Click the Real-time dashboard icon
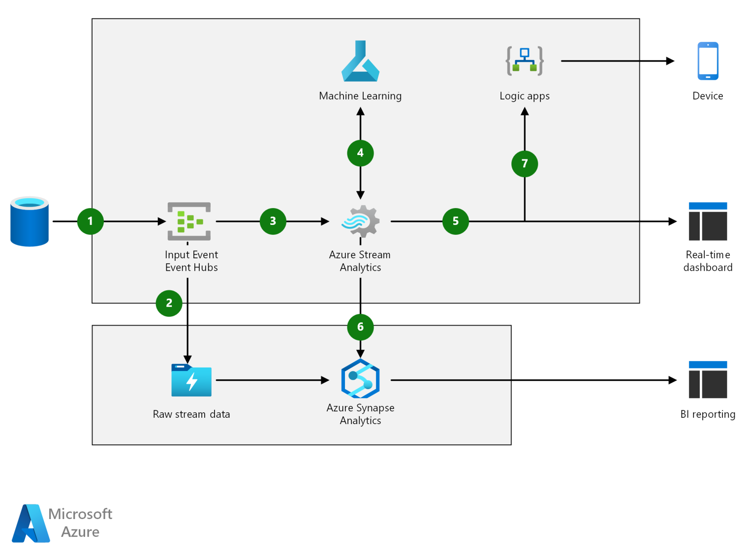The height and width of the screenshot is (554, 756). 708,221
